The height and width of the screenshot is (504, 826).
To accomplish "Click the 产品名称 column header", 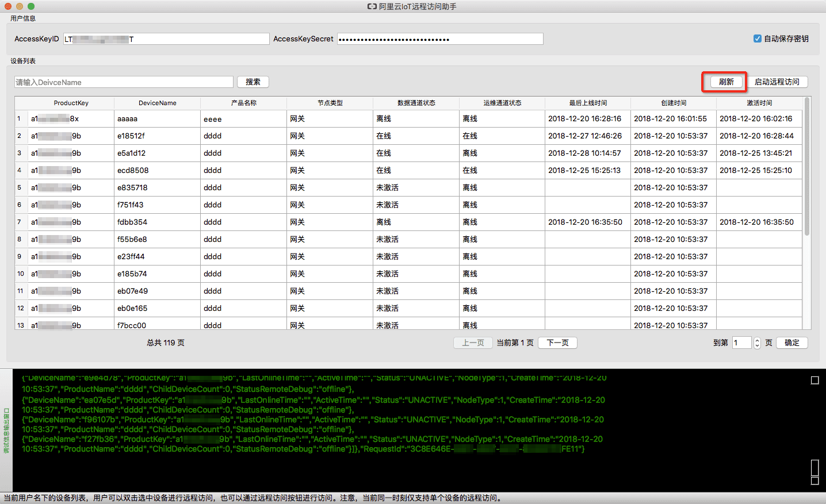I will coord(244,103).
